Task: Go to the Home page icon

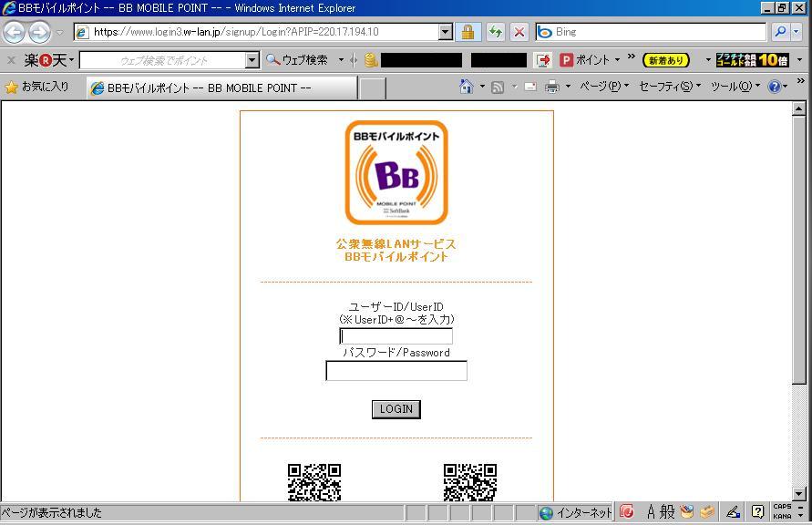Action: point(466,87)
